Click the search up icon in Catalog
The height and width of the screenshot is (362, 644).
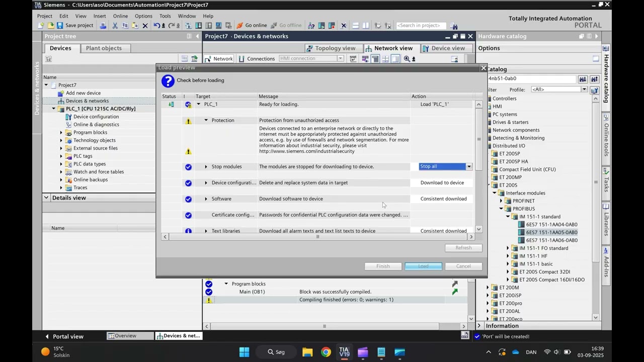click(x=594, y=79)
